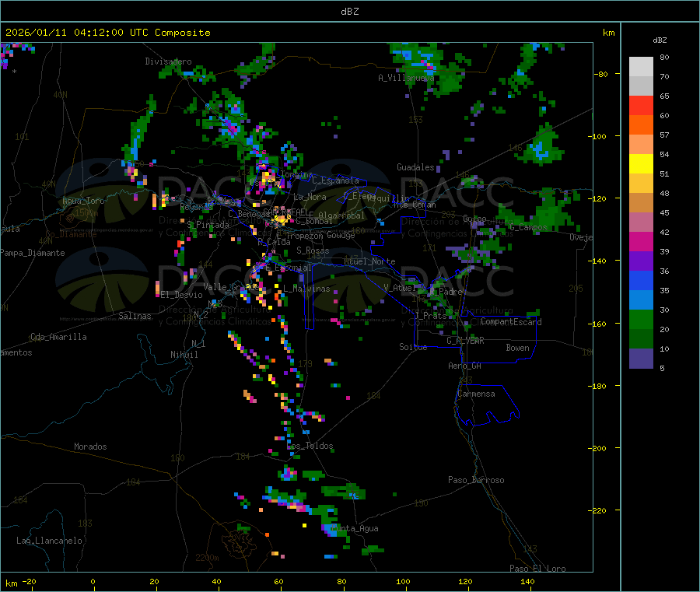The image size is (700, 592).
Task: Click the 'Morados' place label
Action: [x=90, y=447]
